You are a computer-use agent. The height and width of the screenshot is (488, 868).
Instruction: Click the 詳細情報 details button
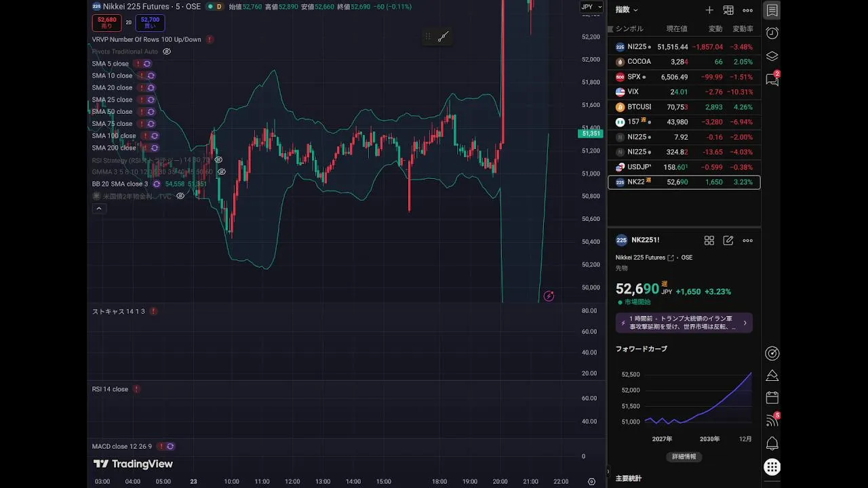684,457
